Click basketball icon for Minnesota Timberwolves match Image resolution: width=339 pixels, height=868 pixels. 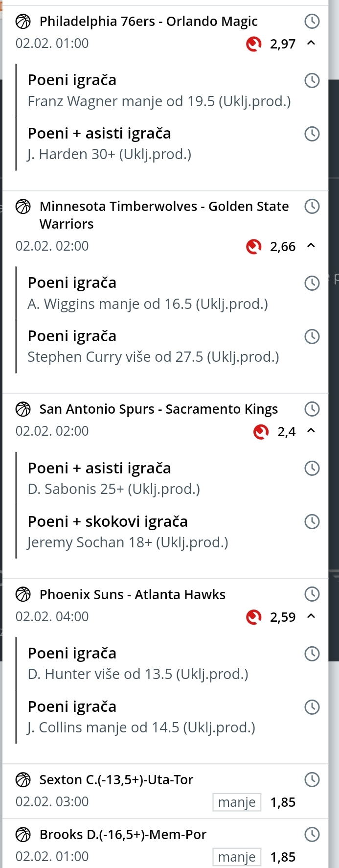[x=23, y=207]
